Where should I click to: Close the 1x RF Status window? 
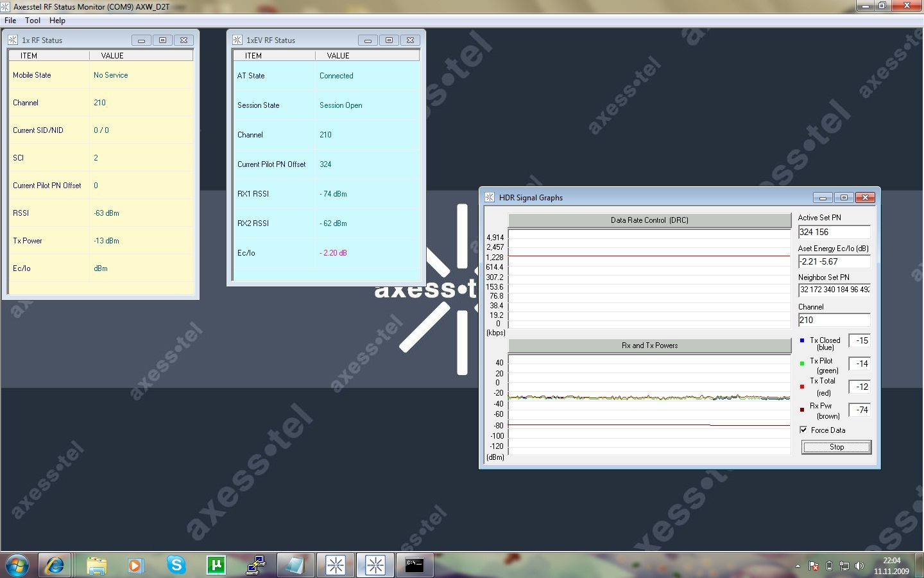[184, 40]
